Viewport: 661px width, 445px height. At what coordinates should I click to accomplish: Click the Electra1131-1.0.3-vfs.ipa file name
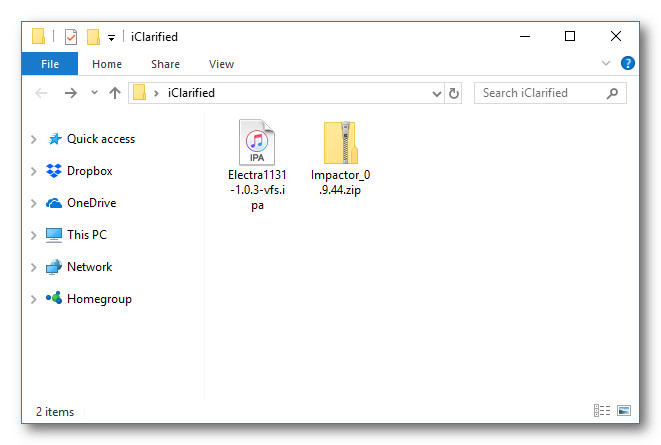pyautogui.click(x=257, y=190)
